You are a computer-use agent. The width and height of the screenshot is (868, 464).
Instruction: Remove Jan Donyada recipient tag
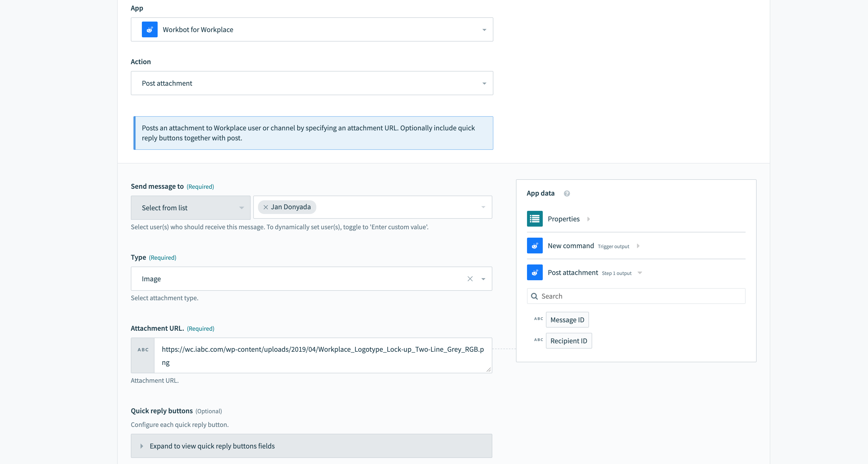coord(266,207)
